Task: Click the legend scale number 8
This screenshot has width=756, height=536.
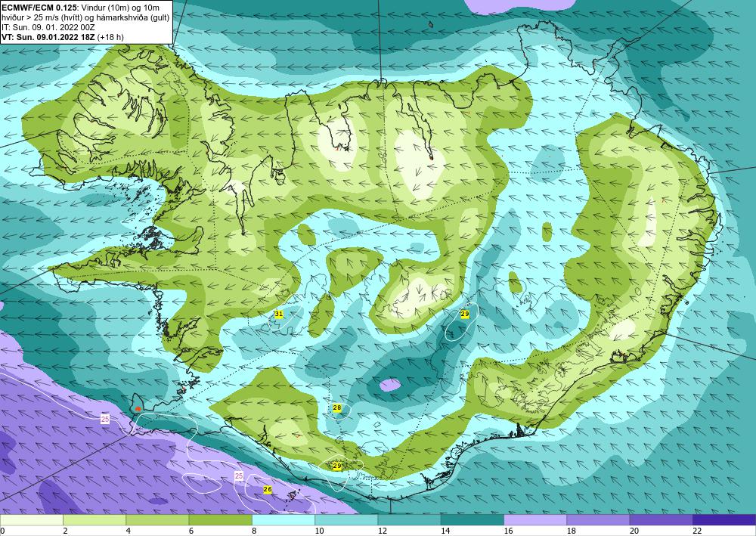Action: [x=255, y=531]
